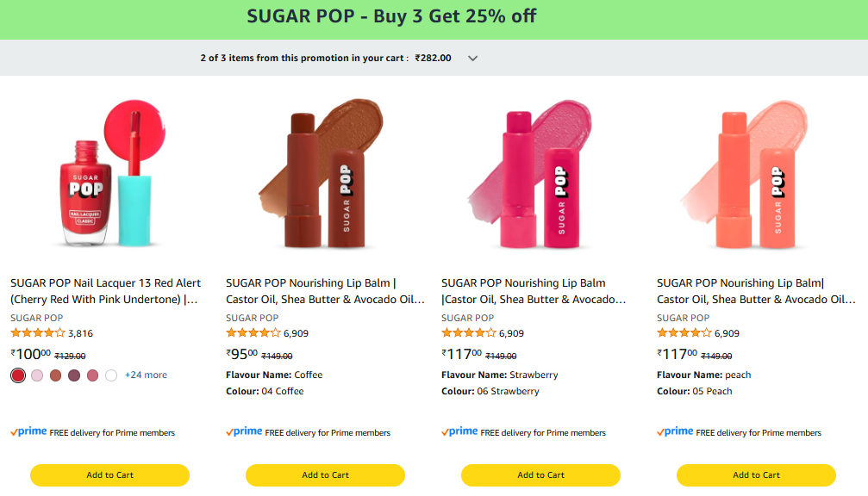Choose the white nail lacquer colour swatch

[x=111, y=375]
